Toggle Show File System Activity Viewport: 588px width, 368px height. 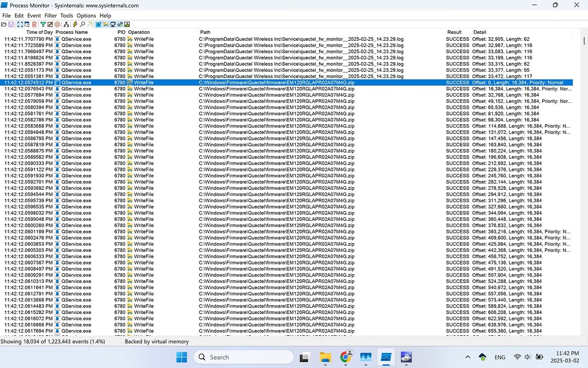point(106,24)
